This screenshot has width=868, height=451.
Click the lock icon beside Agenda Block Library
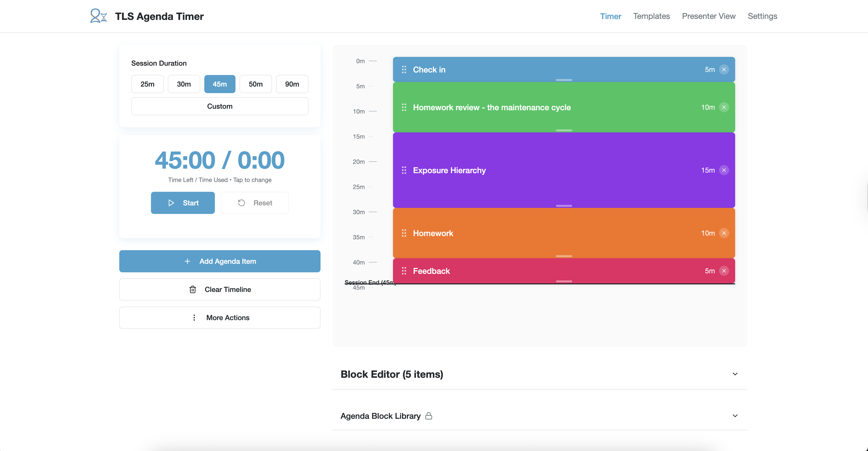tap(429, 416)
